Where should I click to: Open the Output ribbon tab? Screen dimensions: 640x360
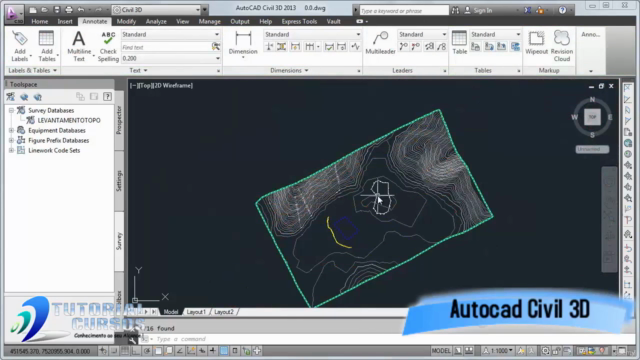click(240, 21)
